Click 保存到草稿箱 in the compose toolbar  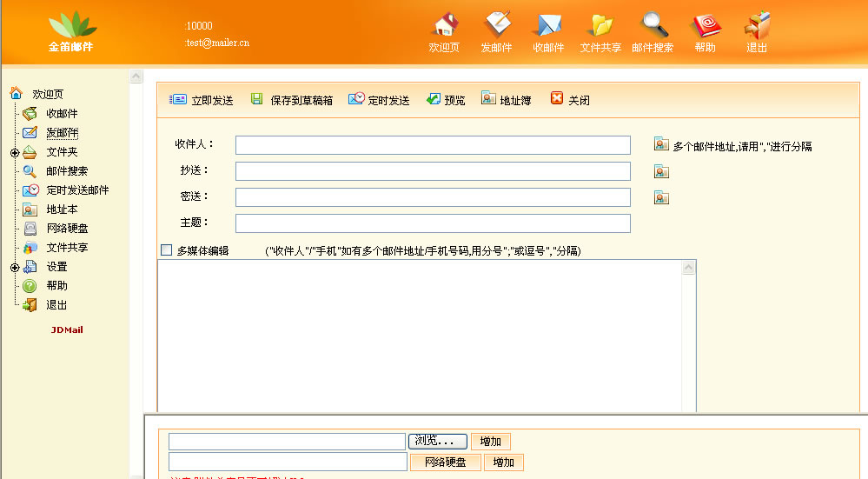(291, 100)
